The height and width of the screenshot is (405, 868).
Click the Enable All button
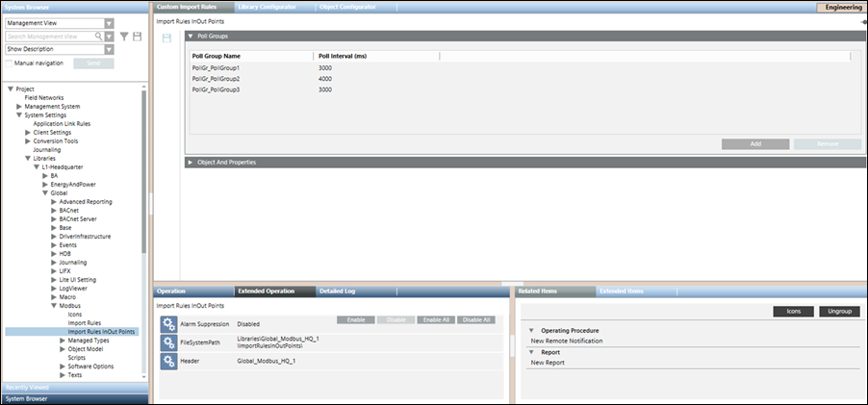coord(436,319)
